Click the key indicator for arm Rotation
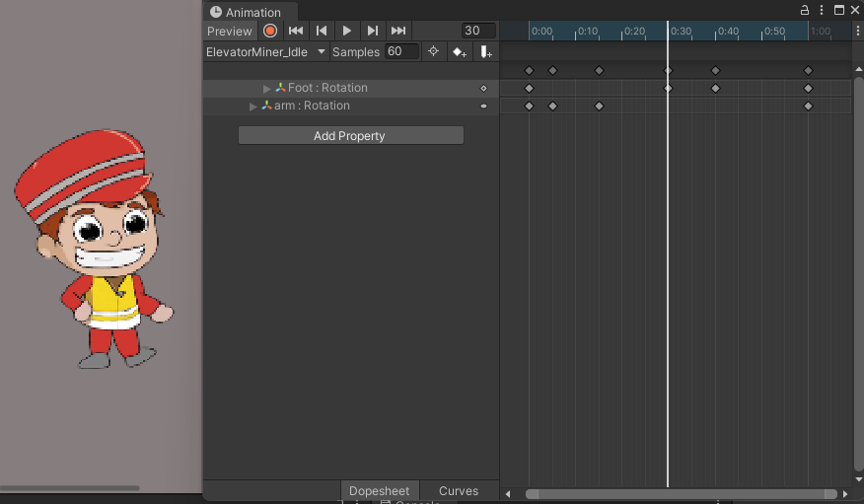The width and height of the screenshot is (864, 504). 484,106
